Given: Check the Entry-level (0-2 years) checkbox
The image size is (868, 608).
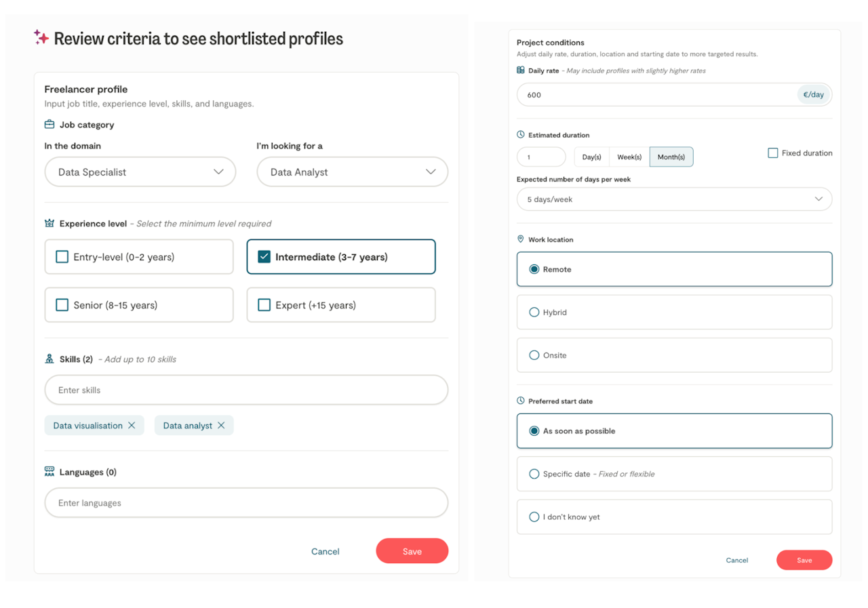Looking at the screenshot, I should click(62, 257).
